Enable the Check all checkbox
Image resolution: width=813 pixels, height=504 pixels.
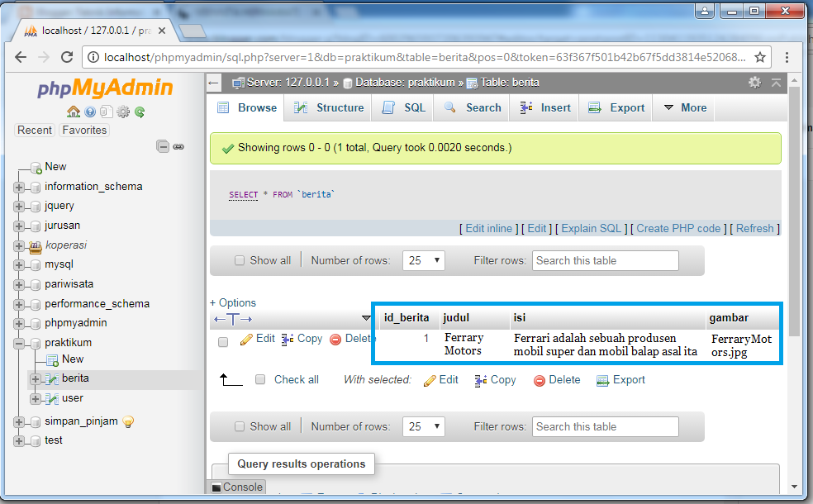click(x=260, y=380)
